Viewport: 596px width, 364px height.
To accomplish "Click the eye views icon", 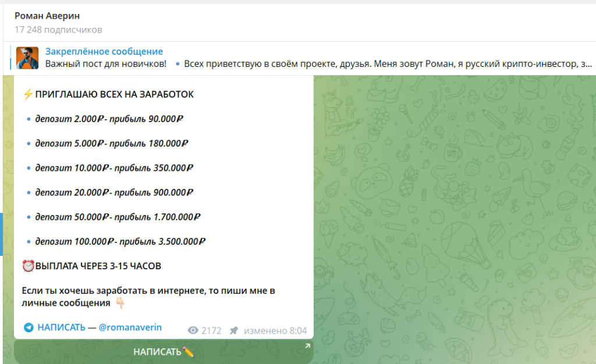I will pyautogui.click(x=193, y=330).
